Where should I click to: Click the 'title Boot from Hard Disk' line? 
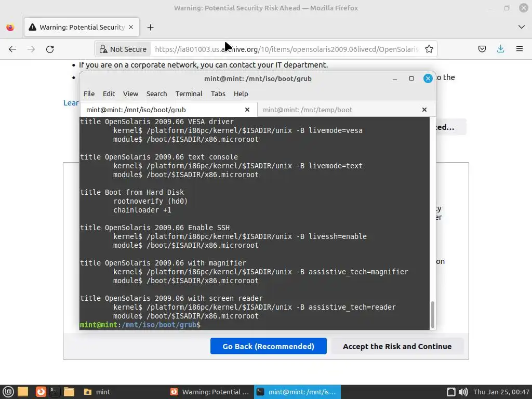pyautogui.click(x=132, y=192)
